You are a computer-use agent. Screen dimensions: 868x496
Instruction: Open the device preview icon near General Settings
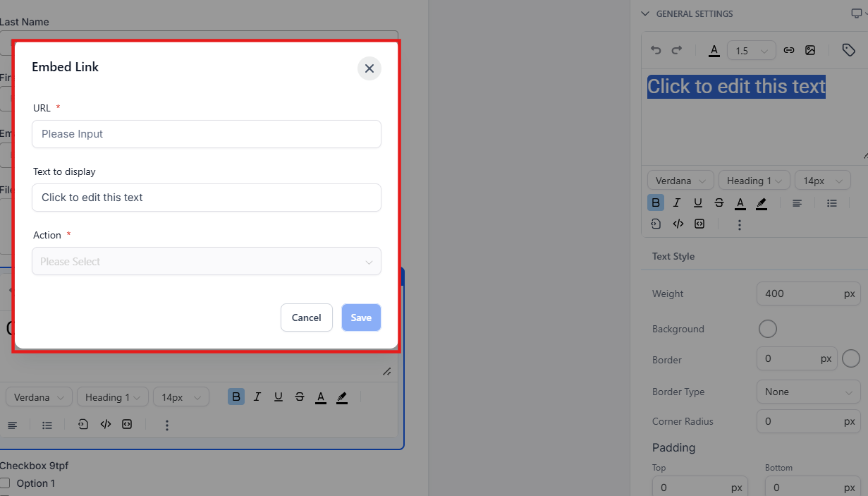pyautogui.click(x=856, y=13)
